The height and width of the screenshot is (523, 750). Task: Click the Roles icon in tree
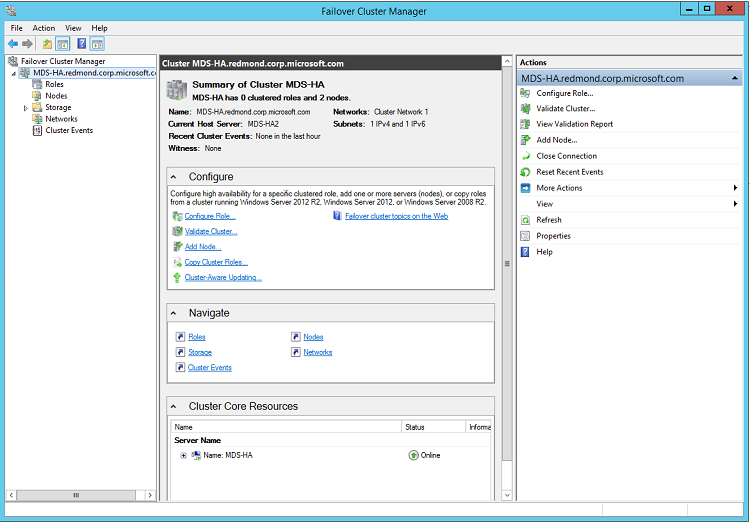pos(37,84)
